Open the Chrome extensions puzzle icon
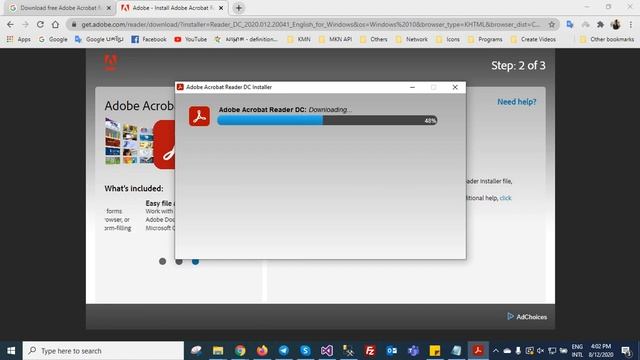This screenshot has height=360, width=640. tap(600, 24)
